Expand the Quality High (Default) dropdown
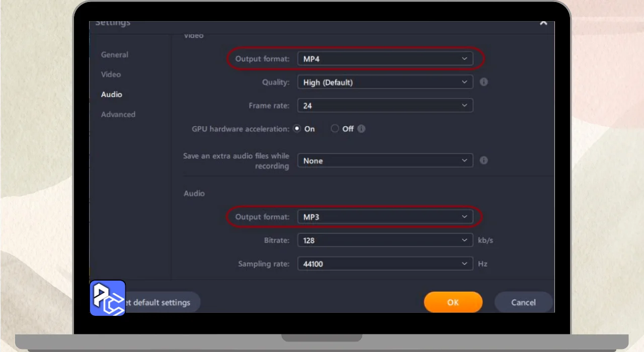Screen dimensions: 644x352 [385, 82]
